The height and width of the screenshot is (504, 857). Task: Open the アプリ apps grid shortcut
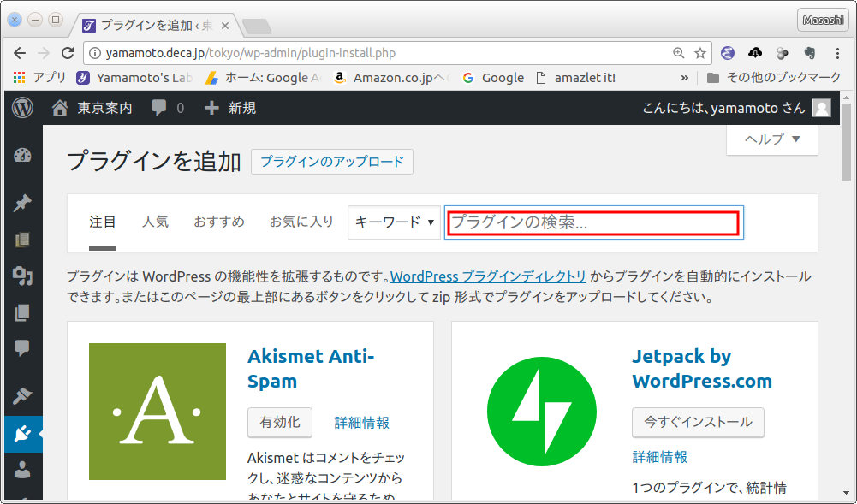(x=39, y=78)
